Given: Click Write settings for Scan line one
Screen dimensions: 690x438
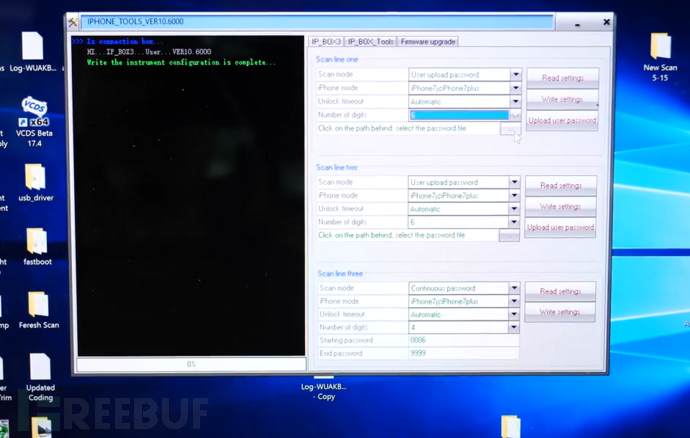Looking at the screenshot, I should click(x=562, y=99).
